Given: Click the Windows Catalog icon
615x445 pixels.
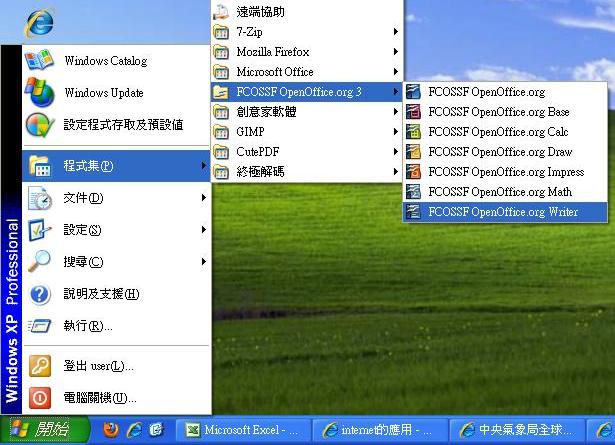Looking at the screenshot, I should coord(39,60).
